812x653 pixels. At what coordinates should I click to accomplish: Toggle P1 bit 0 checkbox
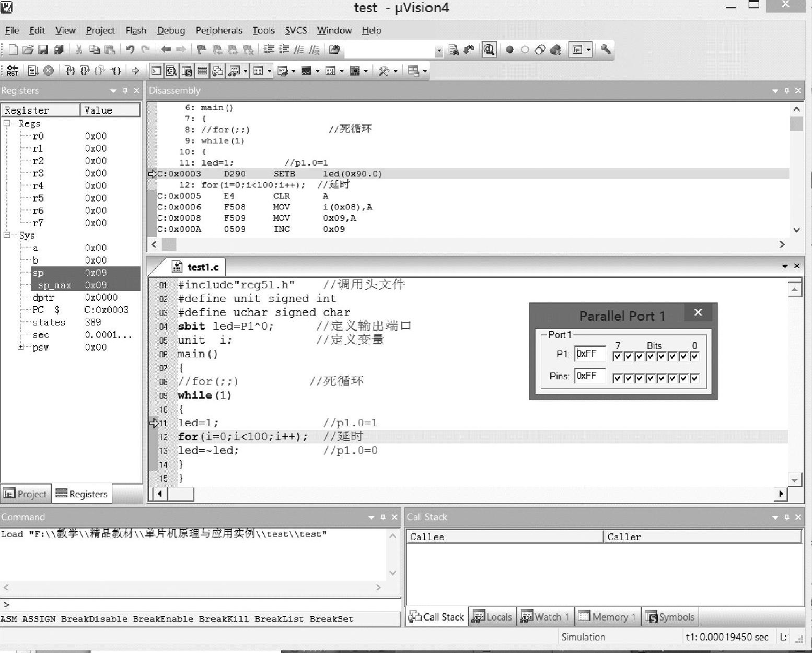click(694, 356)
